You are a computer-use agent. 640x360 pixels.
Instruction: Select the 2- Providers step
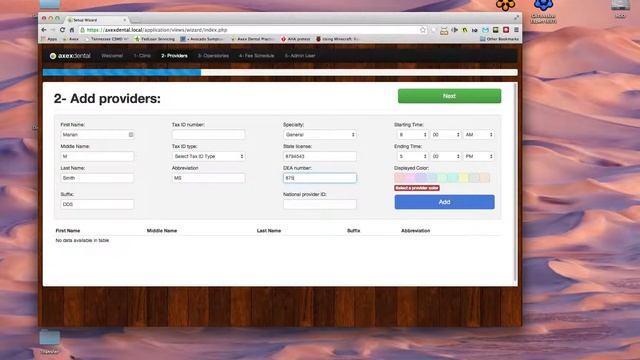click(x=174, y=56)
